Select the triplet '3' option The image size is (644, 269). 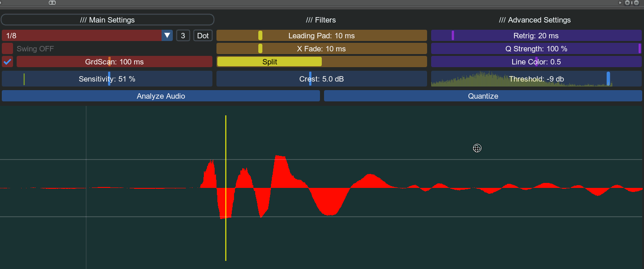coord(183,35)
